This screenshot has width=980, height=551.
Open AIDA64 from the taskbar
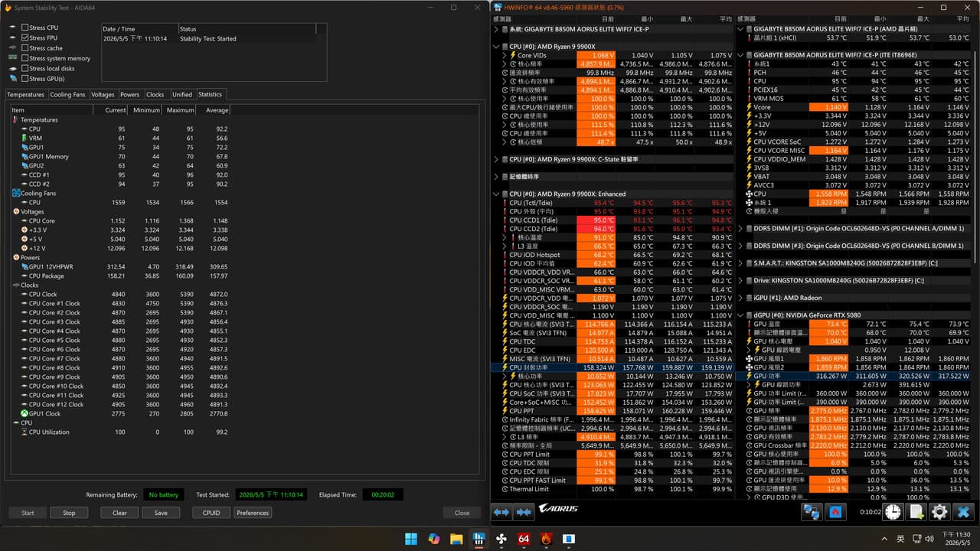point(524,539)
